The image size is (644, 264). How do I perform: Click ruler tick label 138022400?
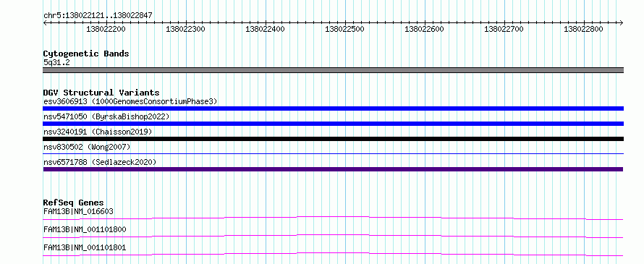[x=266, y=29]
